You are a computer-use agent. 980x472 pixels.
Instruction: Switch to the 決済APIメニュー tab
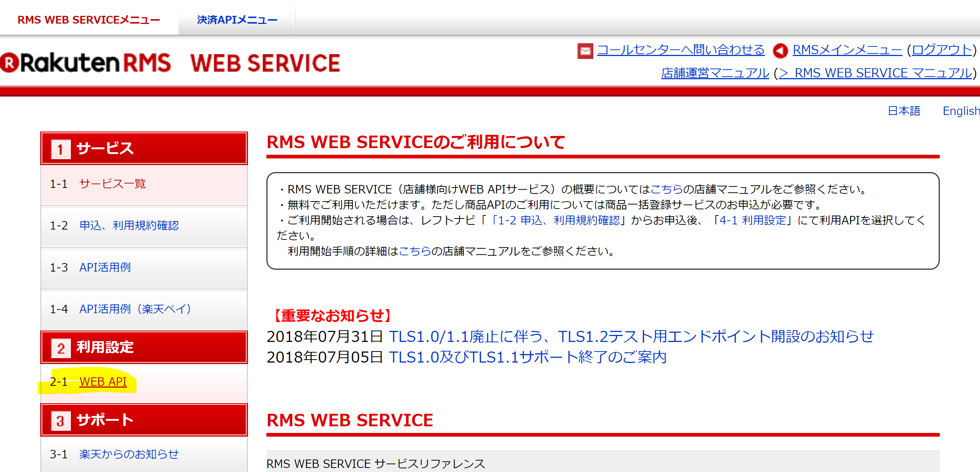coord(237,20)
